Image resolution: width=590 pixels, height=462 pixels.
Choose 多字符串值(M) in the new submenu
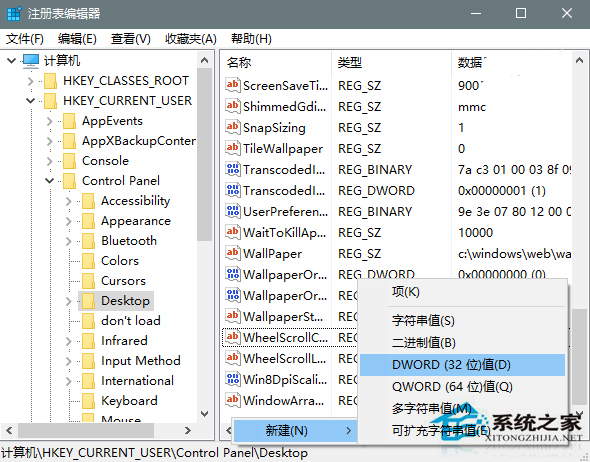pos(462,409)
